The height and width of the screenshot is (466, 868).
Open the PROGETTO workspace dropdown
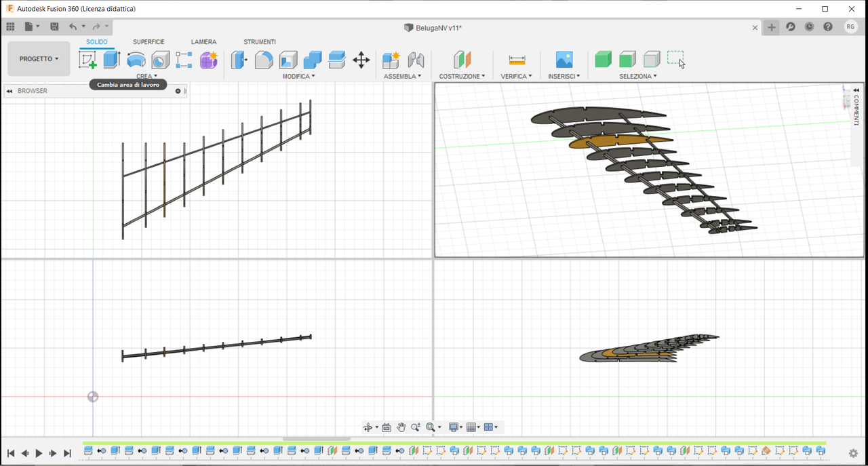click(x=39, y=59)
